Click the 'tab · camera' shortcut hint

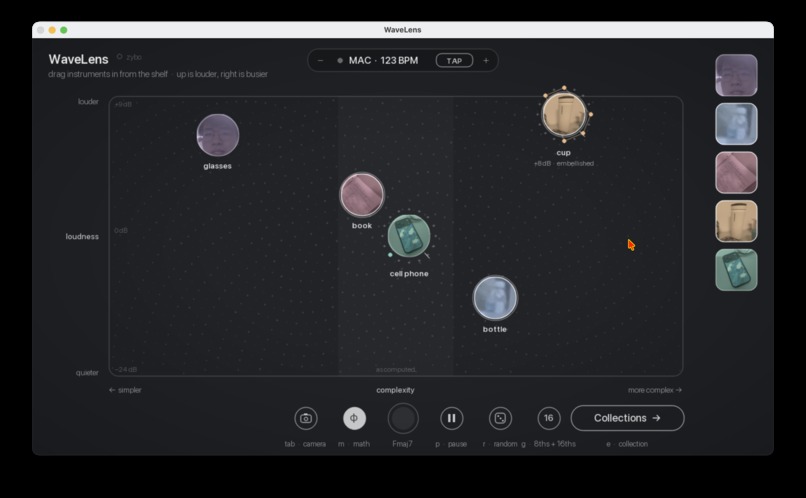click(305, 444)
